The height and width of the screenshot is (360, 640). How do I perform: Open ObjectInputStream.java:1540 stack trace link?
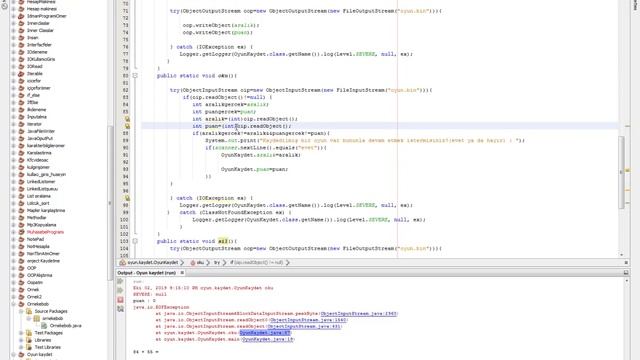tap(308, 320)
